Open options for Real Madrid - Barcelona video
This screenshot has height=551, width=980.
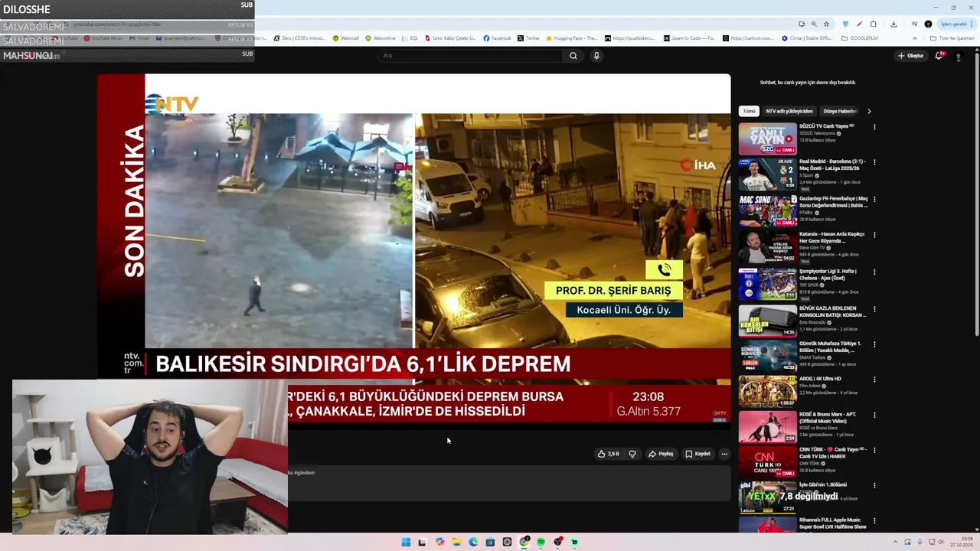[x=874, y=162]
